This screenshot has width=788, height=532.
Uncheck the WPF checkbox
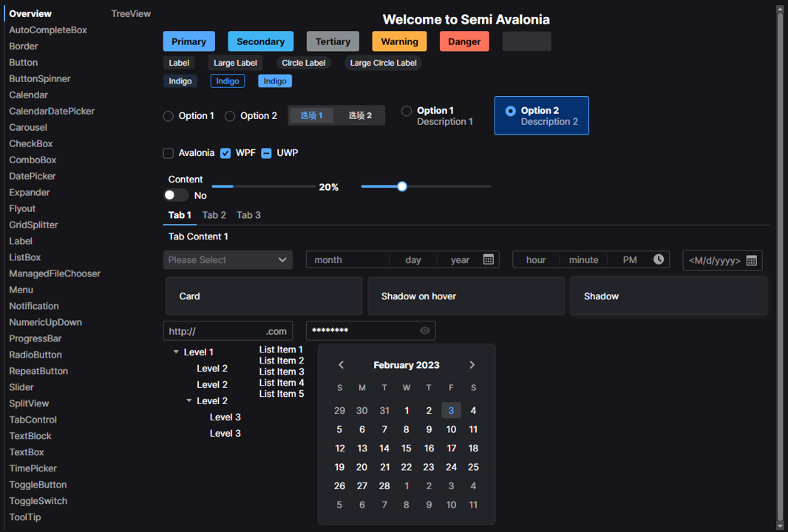pos(225,153)
